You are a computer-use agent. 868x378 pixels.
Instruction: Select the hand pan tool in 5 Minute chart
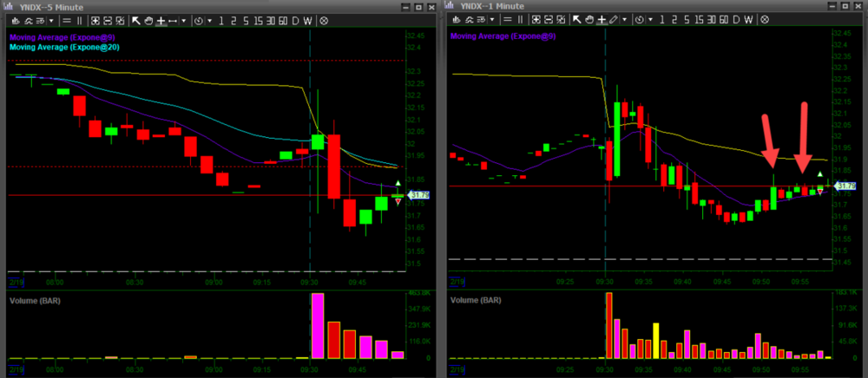(148, 19)
